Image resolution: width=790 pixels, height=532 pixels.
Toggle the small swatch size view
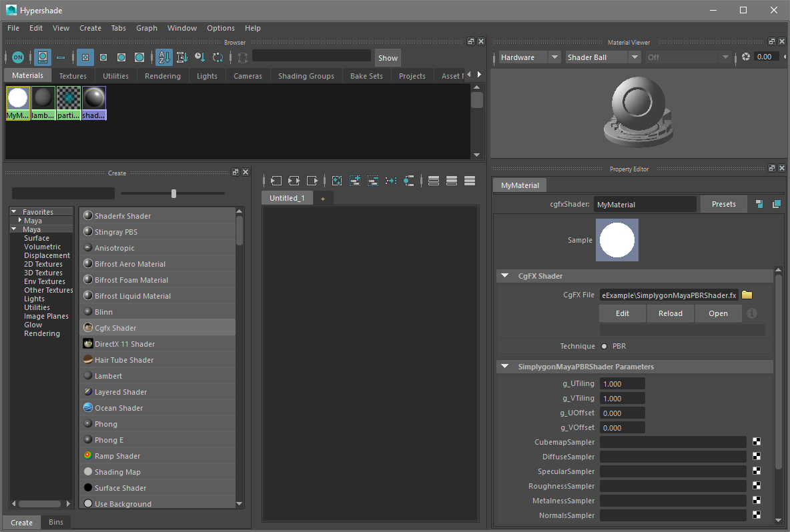[103, 57]
